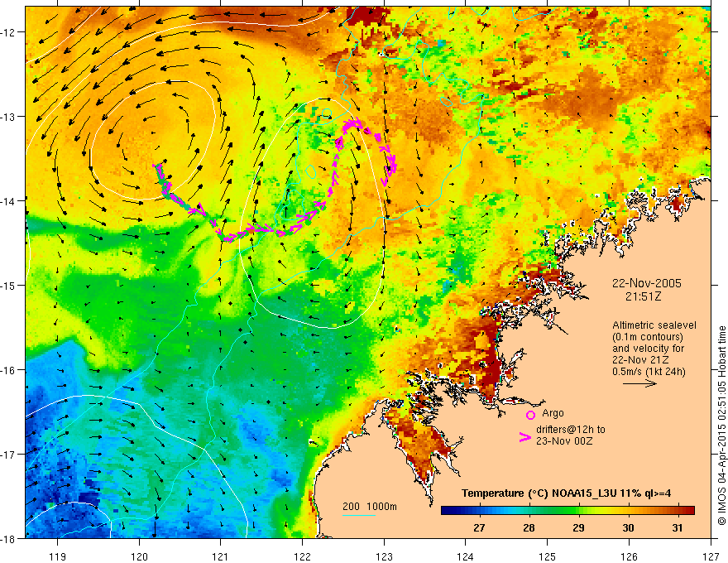The width and height of the screenshot is (728, 563).
Task: Click the cyan bathymetry legend line sample
Action: (x=359, y=515)
